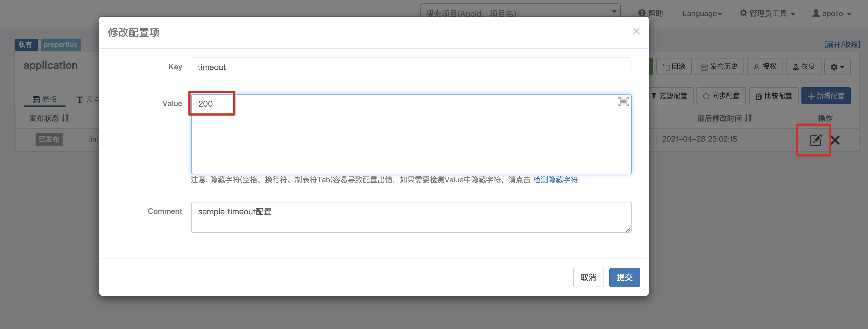Screen dimensions: 868x329
Task: Expand the admin tools (管理员工具) menu
Action: coord(767,13)
